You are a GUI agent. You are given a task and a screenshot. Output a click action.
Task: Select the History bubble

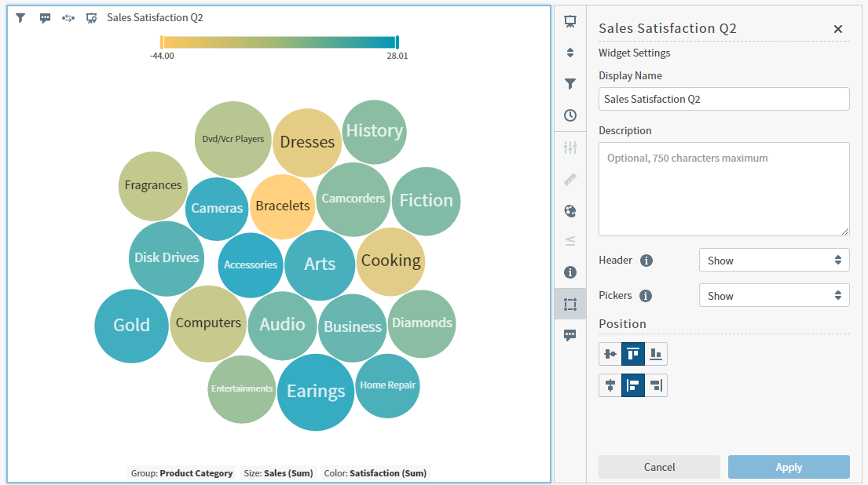(x=374, y=132)
